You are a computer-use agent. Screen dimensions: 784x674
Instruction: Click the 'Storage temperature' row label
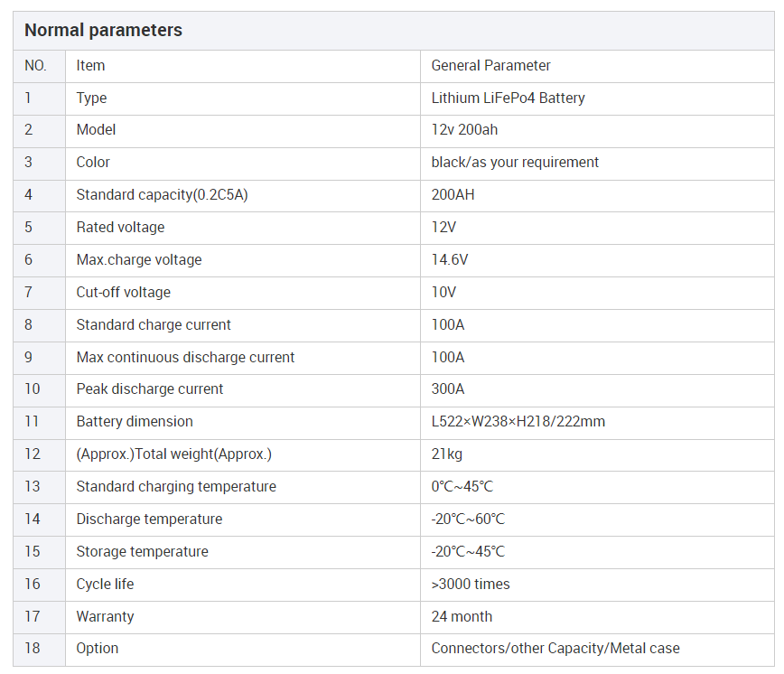(x=143, y=551)
